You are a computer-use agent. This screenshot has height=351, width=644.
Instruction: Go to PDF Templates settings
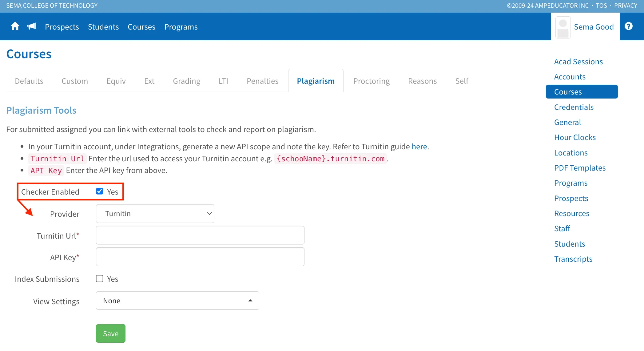point(580,168)
